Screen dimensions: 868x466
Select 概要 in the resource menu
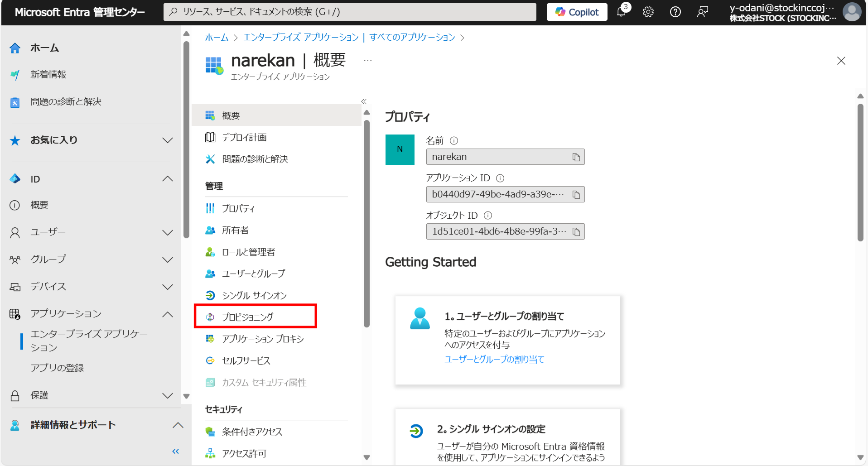pyautogui.click(x=276, y=115)
